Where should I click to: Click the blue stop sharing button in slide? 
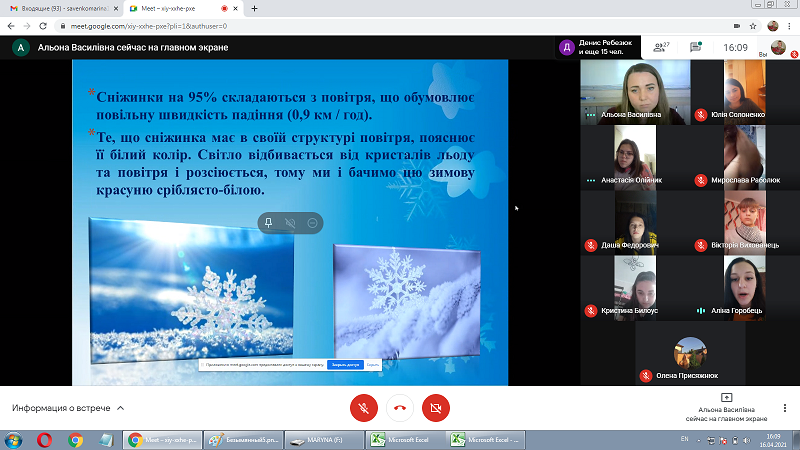[x=345, y=365]
